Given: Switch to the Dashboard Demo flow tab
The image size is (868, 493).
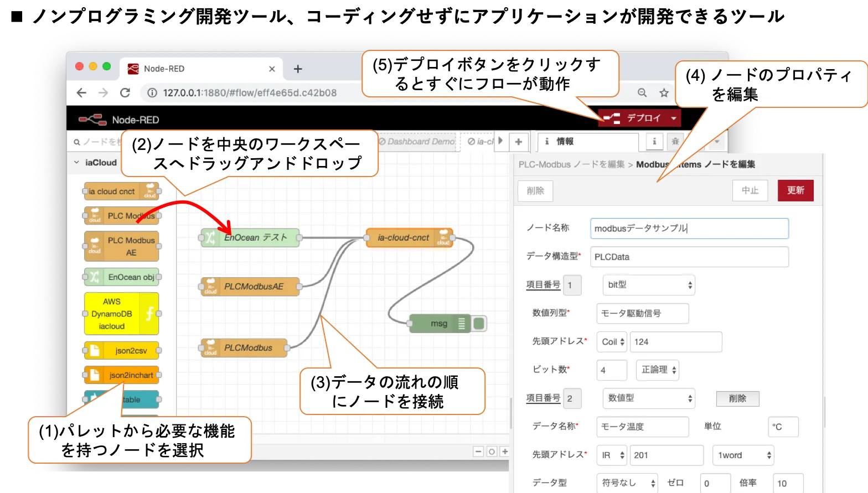Looking at the screenshot, I should coord(416,142).
